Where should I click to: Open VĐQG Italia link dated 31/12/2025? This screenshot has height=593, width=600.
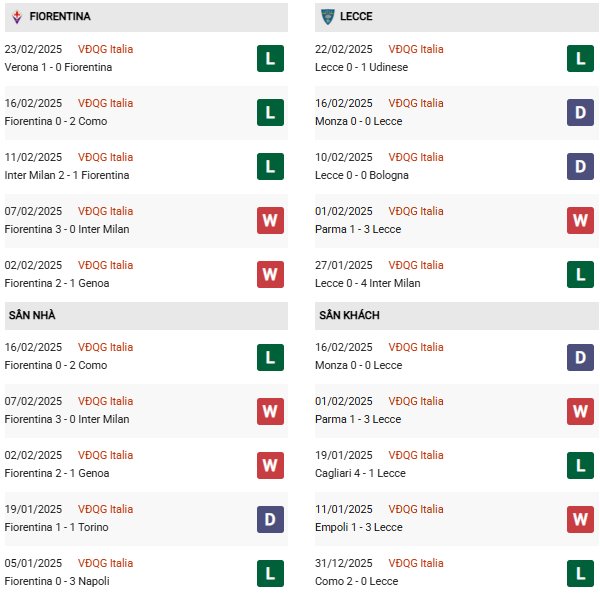416,563
